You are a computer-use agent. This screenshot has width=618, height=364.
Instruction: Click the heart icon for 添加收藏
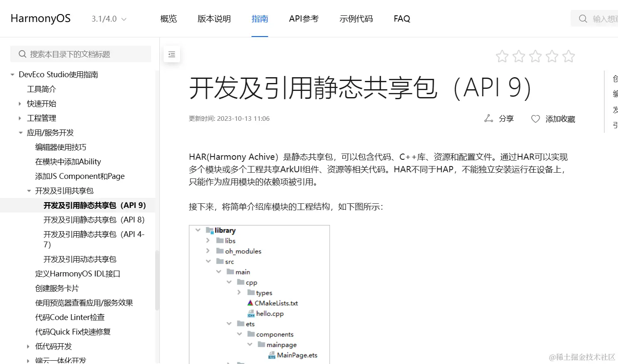click(x=535, y=119)
